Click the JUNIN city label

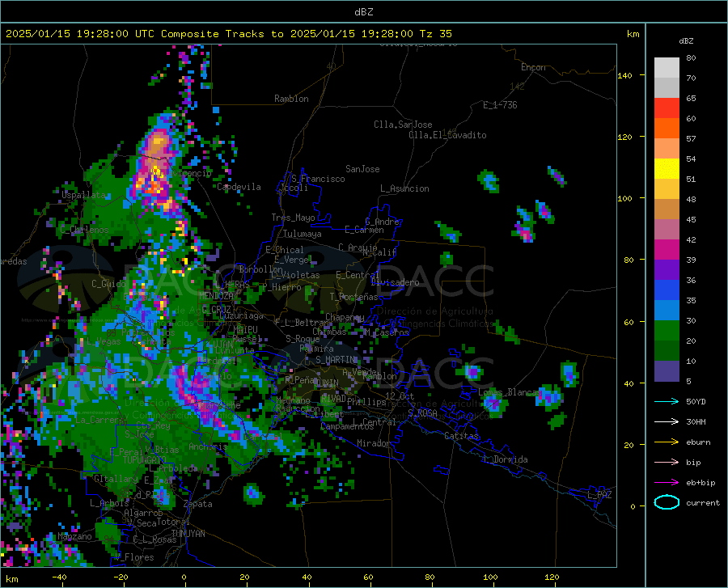[x=327, y=383]
